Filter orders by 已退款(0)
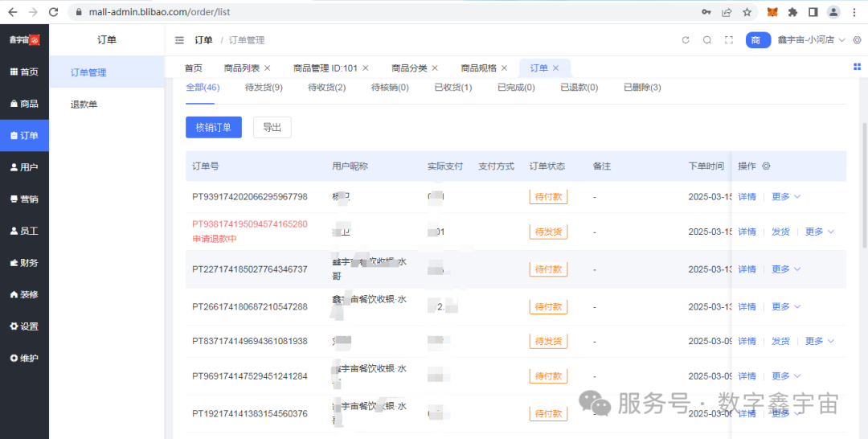Screen dimensions: 868x439 579,88
